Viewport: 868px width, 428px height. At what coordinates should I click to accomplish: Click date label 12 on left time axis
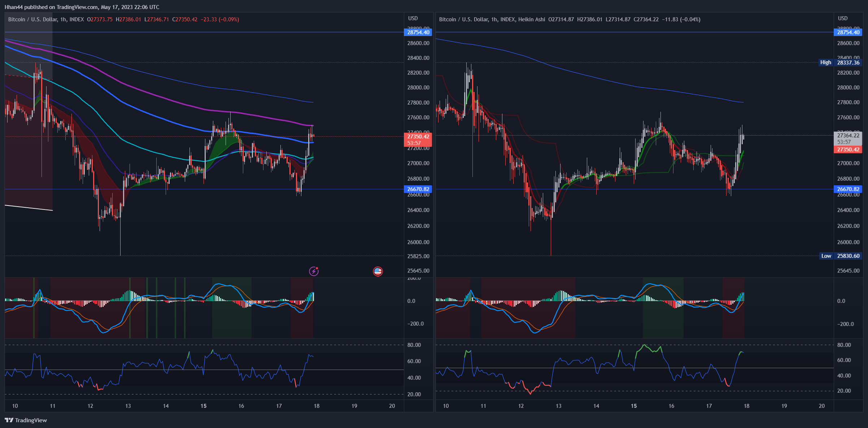click(x=90, y=406)
